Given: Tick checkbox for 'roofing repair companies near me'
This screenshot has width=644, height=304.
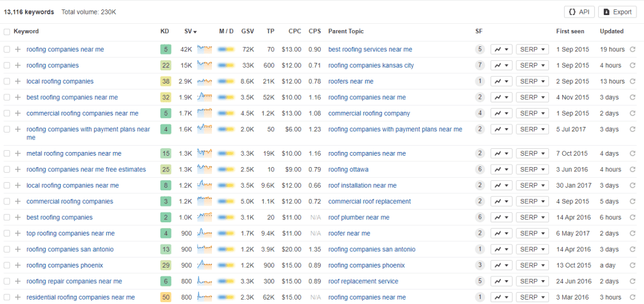Looking at the screenshot, I should click(6, 281).
